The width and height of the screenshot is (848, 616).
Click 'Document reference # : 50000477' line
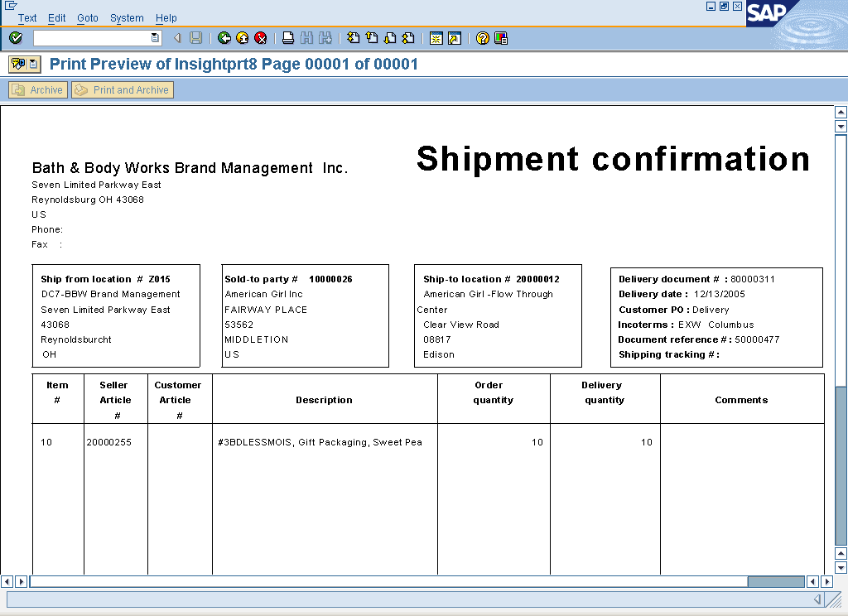[699, 339]
